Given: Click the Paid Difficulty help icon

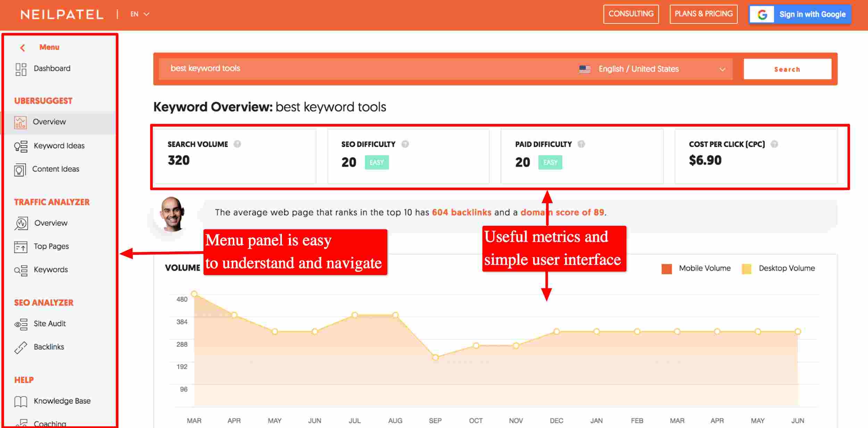Looking at the screenshot, I should click(581, 144).
